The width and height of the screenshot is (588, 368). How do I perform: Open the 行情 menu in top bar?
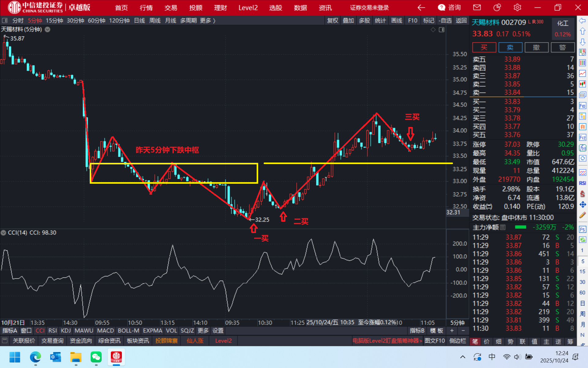click(x=146, y=8)
